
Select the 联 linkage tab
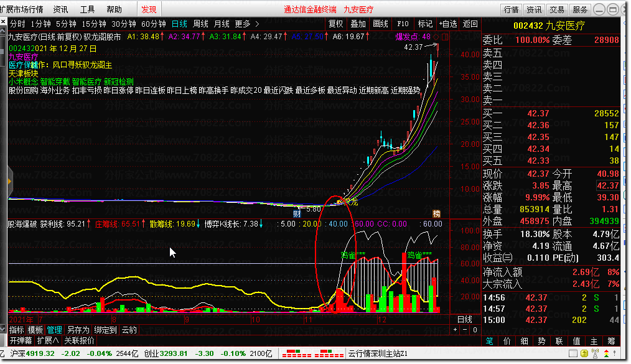(x=559, y=341)
